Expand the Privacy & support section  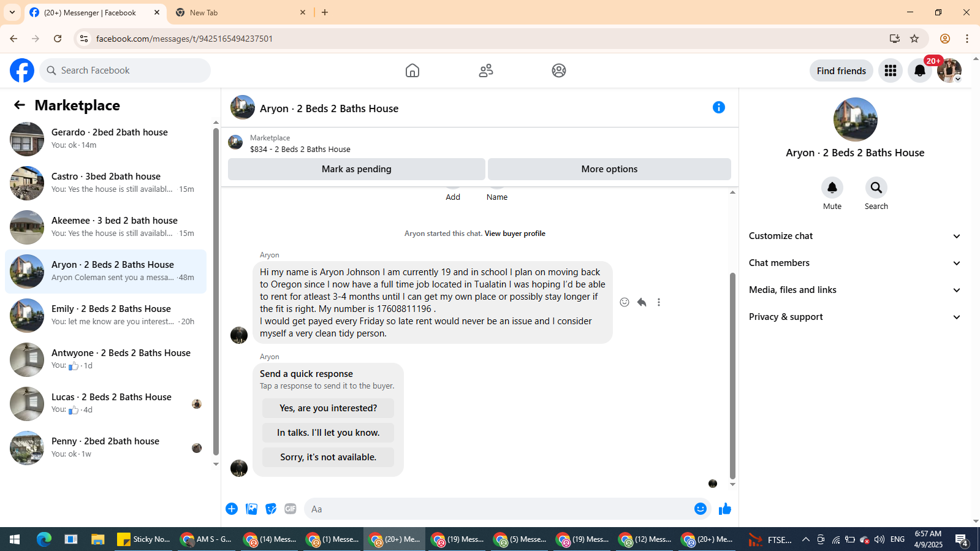pyautogui.click(x=855, y=317)
